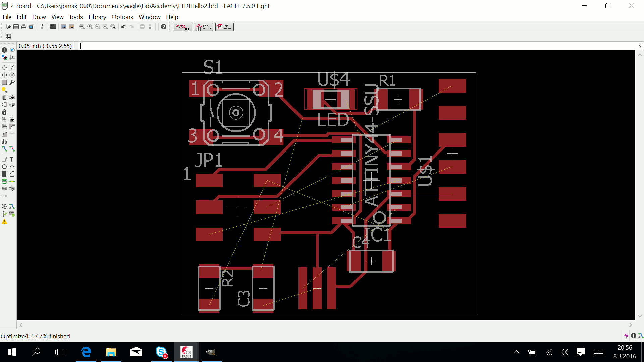Run the DRC check tool
This screenshot has width=644, height=362.
tap(12, 214)
